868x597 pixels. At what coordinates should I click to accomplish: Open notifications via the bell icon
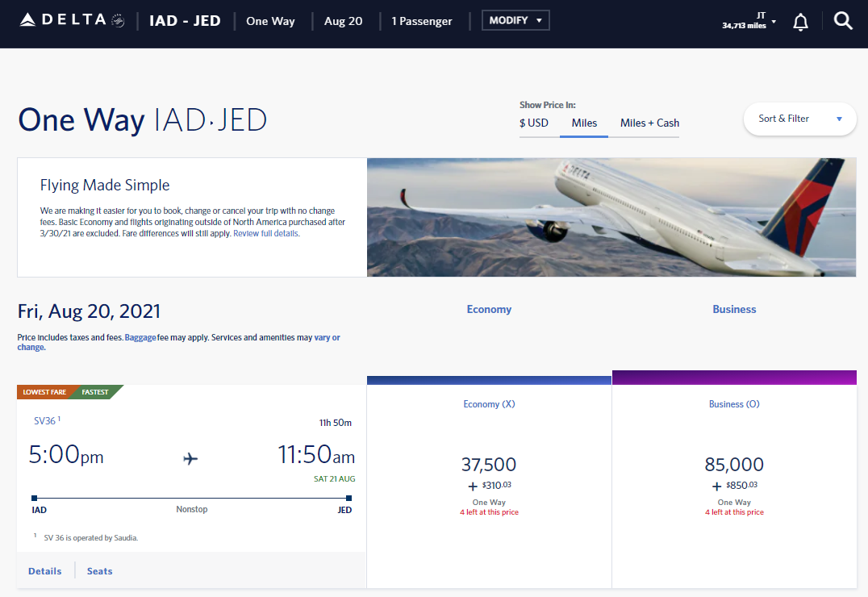click(800, 22)
